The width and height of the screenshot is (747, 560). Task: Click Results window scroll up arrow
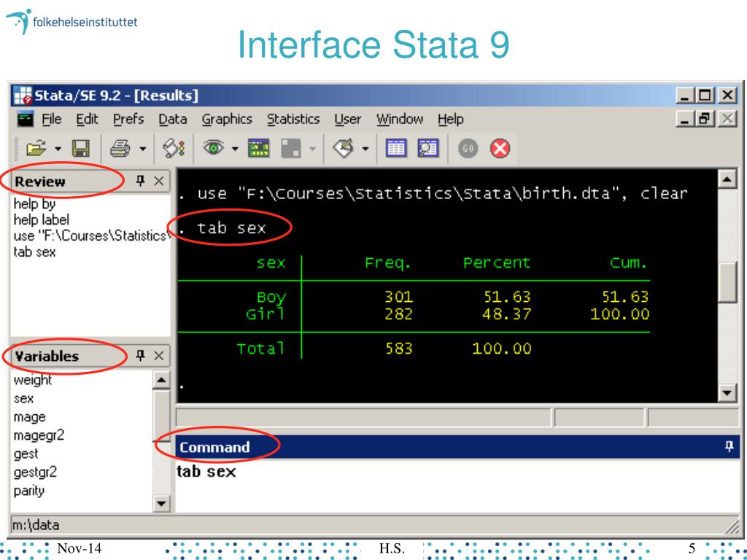(x=727, y=179)
